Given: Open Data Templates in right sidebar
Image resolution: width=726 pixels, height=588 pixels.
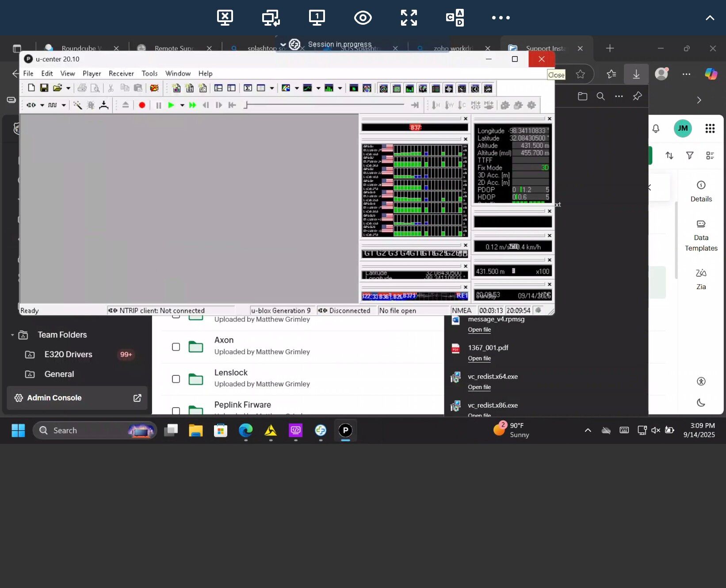Looking at the screenshot, I should click(701, 236).
